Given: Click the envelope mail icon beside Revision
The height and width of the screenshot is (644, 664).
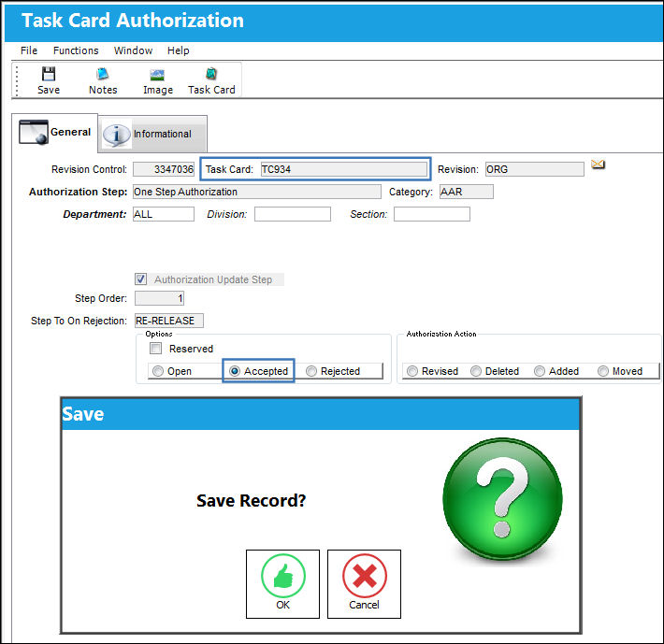Looking at the screenshot, I should coord(598,164).
